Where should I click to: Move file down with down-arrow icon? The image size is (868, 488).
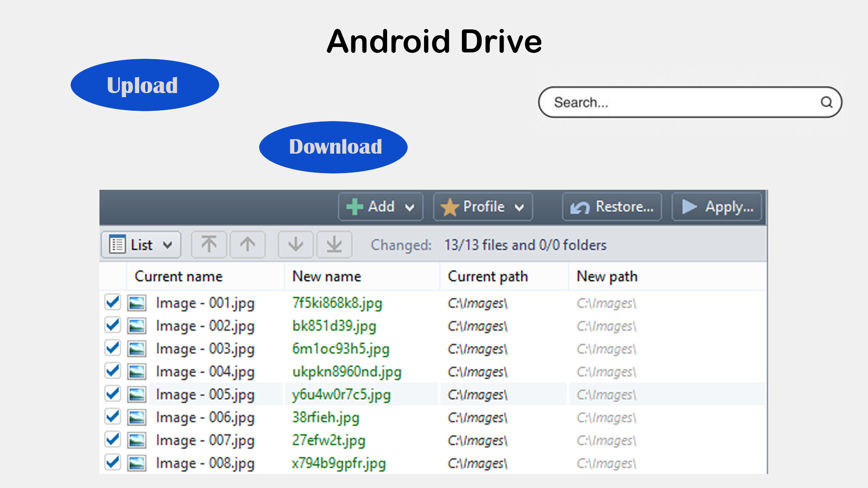click(295, 244)
